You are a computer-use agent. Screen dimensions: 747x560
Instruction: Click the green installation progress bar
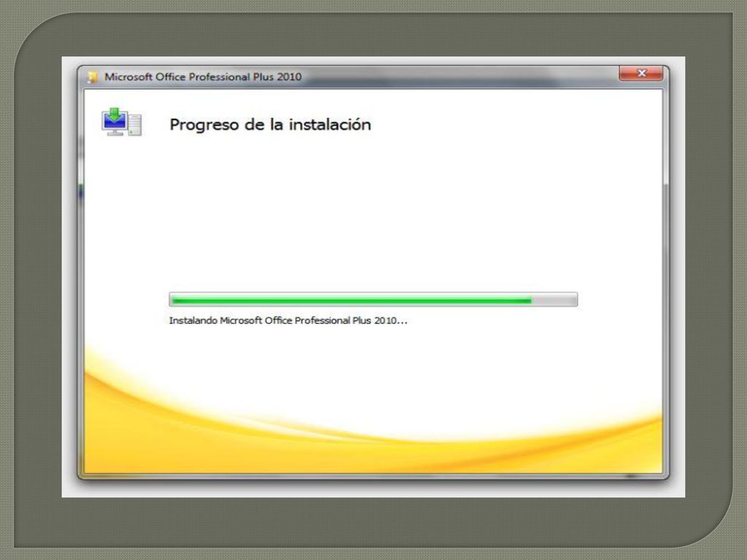coord(373,300)
